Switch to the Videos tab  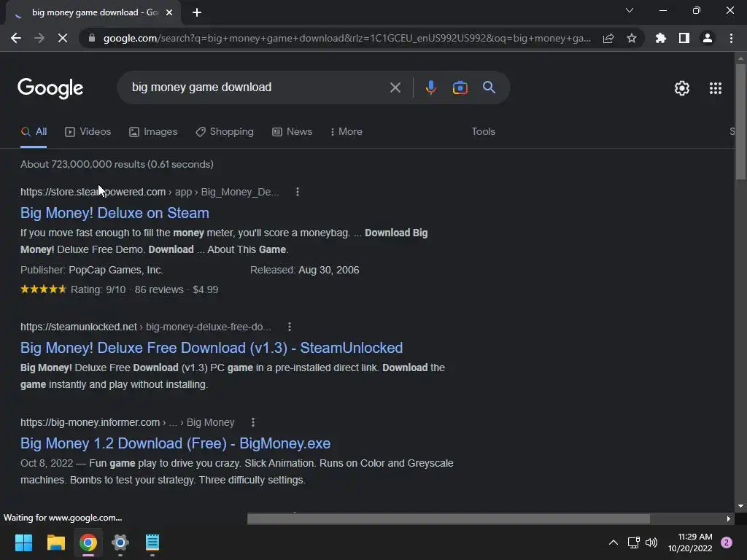[x=88, y=132]
